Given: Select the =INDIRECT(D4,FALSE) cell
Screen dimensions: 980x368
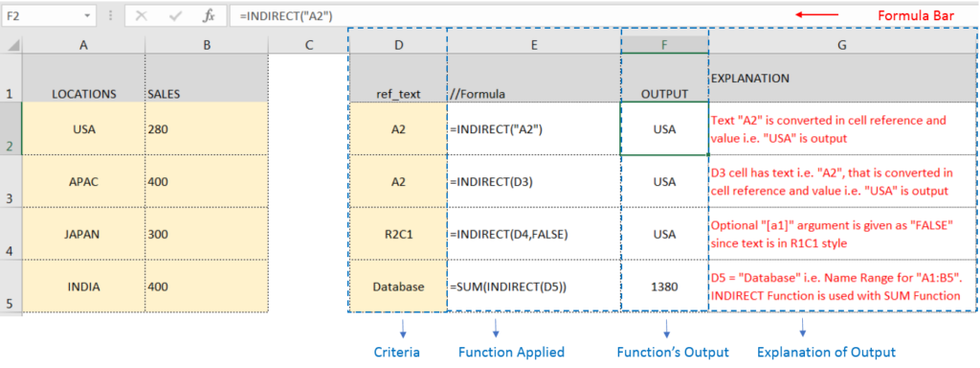Looking at the screenshot, I should pos(534,234).
